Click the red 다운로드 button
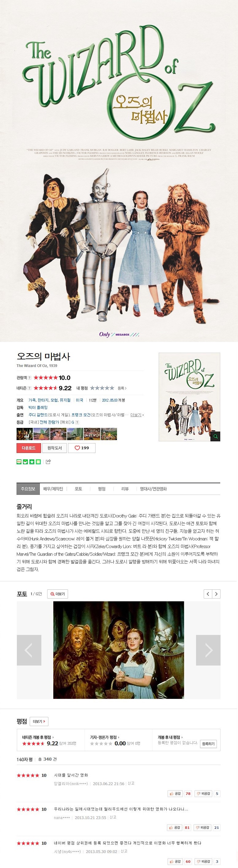The width and height of the screenshot is (238, 868). (29, 448)
